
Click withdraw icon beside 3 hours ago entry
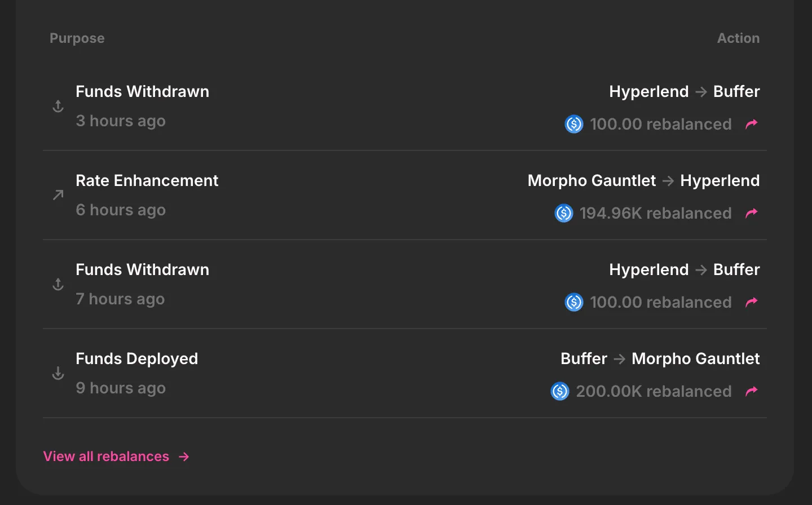click(58, 106)
